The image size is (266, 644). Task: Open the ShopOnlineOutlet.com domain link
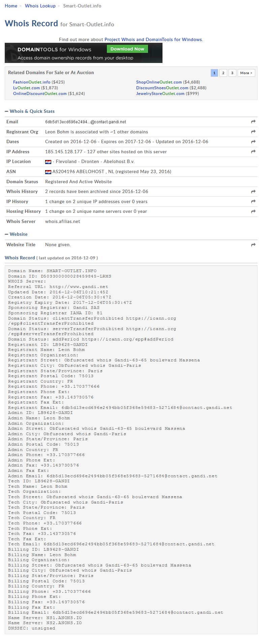[159, 82]
